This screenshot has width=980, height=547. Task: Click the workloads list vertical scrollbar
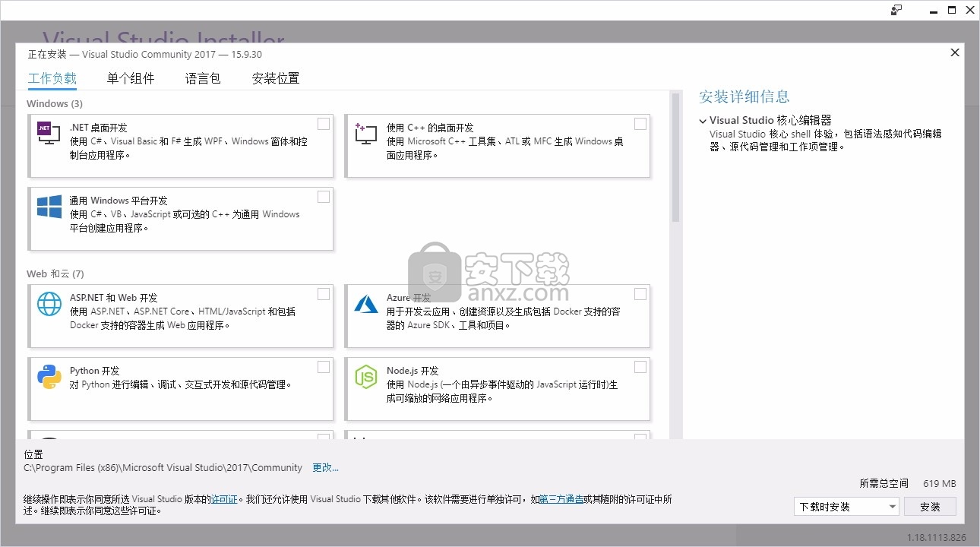pyautogui.click(x=675, y=158)
